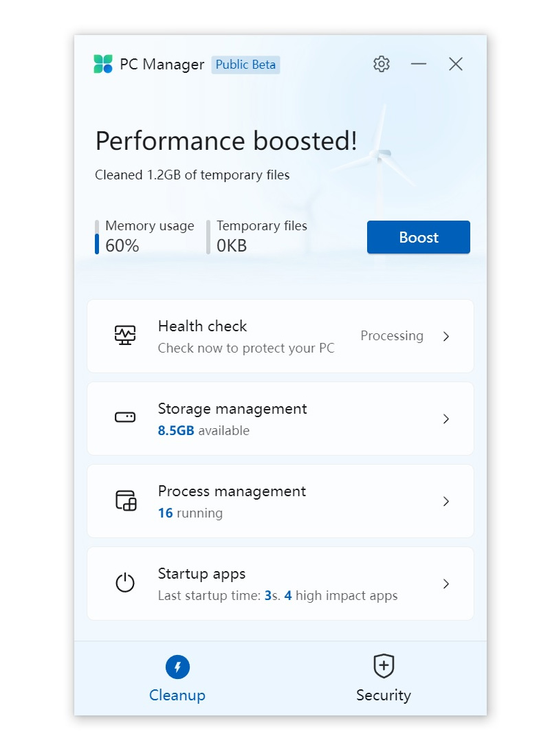Viewport: 550px width, 756px height.
Task: Open Process management chevron arrow
Action: pyautogui.click(x=445, y=502)
